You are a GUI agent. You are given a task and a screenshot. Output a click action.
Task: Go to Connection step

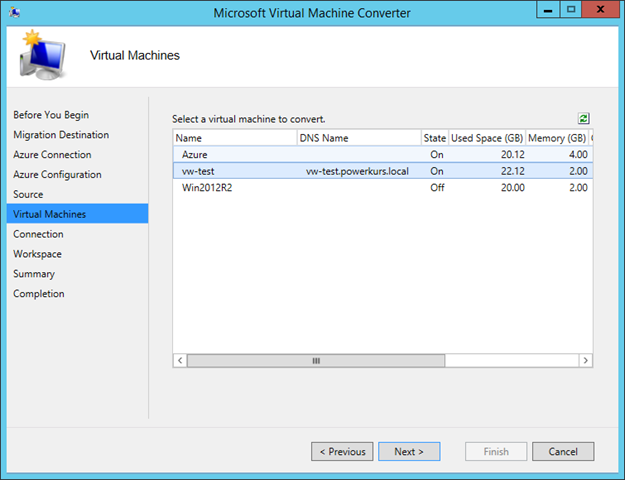click(x=38, y=234)
